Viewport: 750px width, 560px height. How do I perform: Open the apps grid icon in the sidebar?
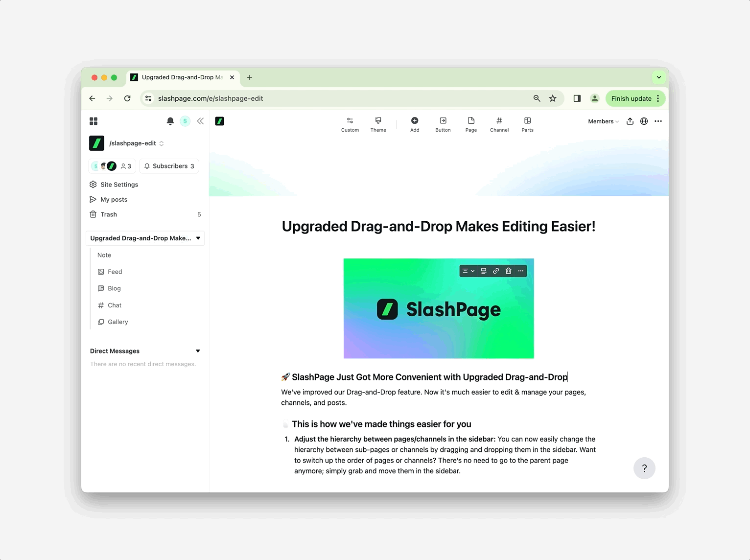94,121
